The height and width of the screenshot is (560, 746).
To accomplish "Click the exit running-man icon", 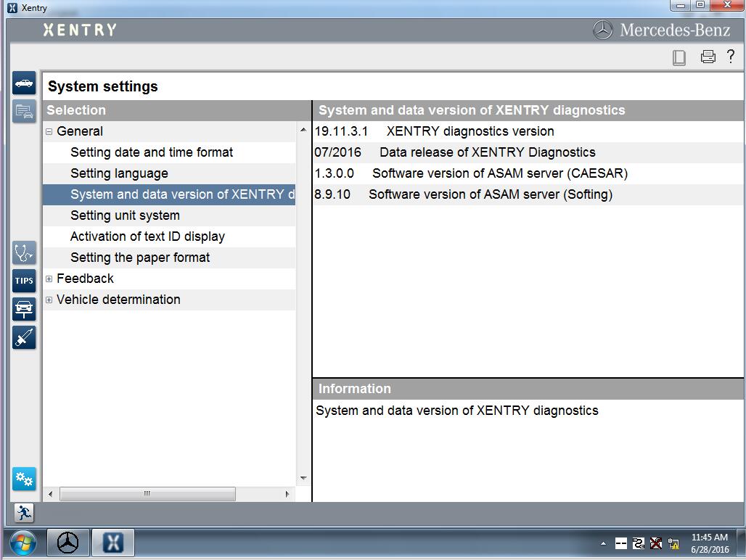I will tap(24, 514).
